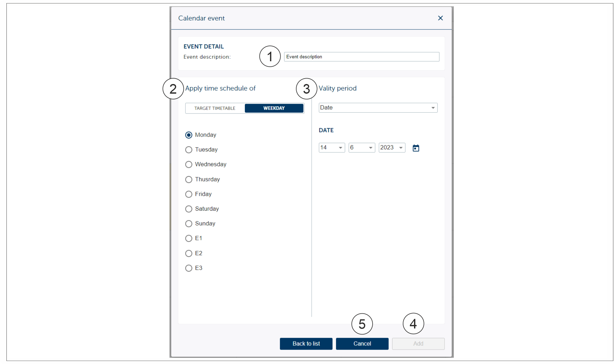Screen dimensions: 614x364
Task: Select the Sunday radio button
Action: coord(189,224)
